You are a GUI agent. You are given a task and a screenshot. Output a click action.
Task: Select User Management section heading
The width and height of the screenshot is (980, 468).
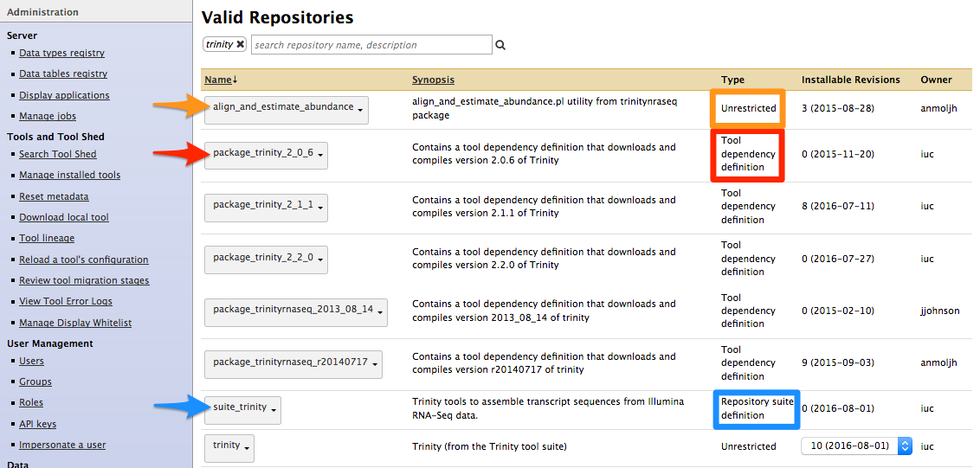tap(50, 343)
